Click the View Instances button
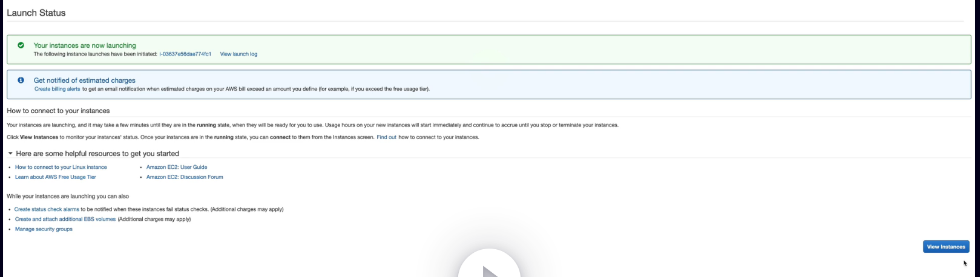The width and height of the screenshot is (980, 277). [946, 247]
